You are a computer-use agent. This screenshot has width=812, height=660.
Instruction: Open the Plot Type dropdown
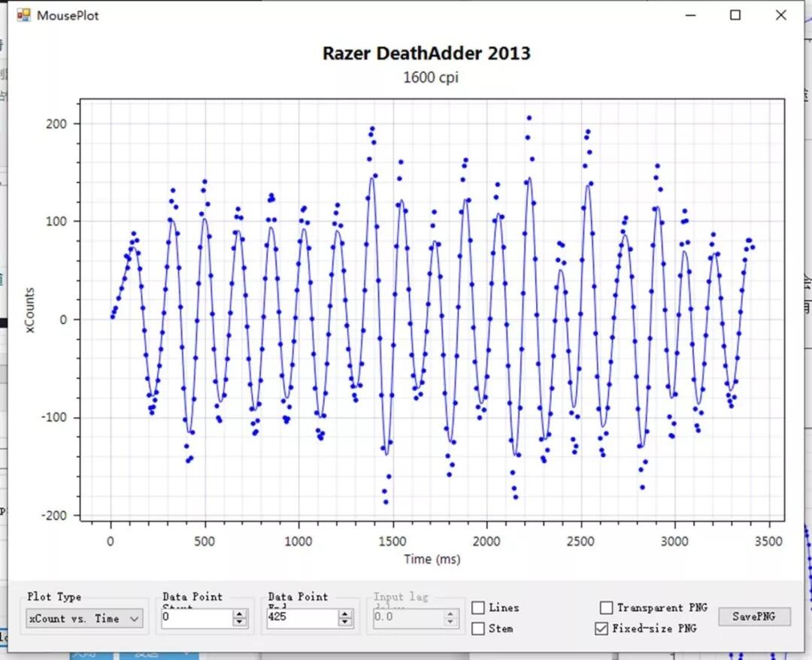[84, 619]
